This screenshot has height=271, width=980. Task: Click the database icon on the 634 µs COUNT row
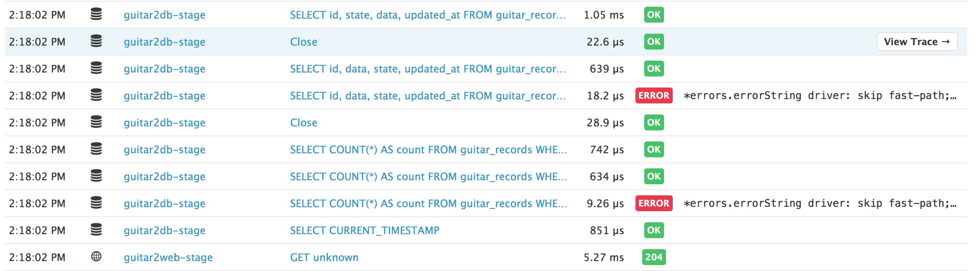click(96, 176)
